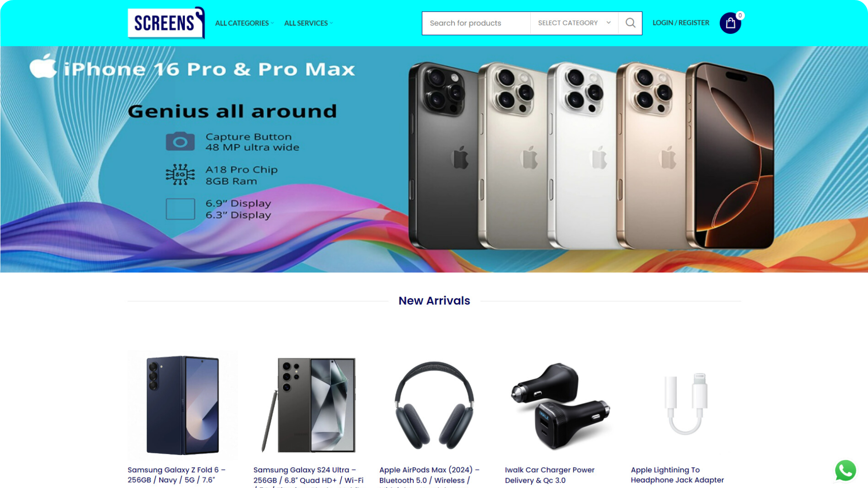Open Iwalk Car Charger product image
Screen dimensions: 868x488
(560, 405)
